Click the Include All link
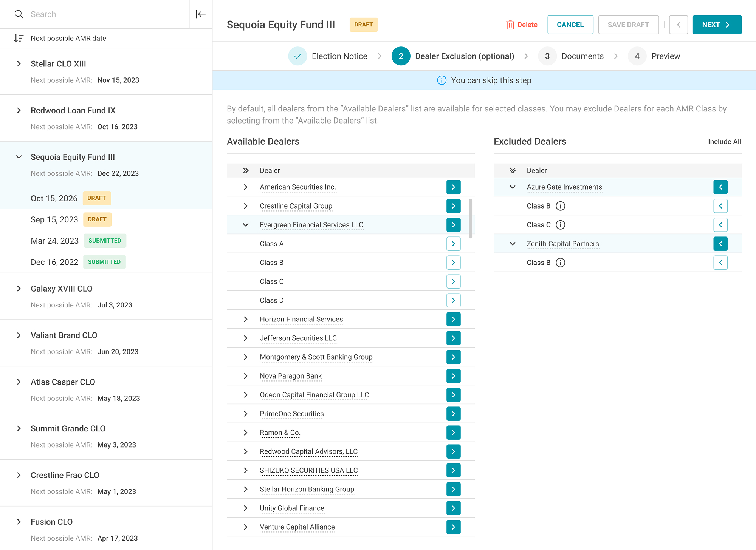756x550 pixels. point(725,142)
